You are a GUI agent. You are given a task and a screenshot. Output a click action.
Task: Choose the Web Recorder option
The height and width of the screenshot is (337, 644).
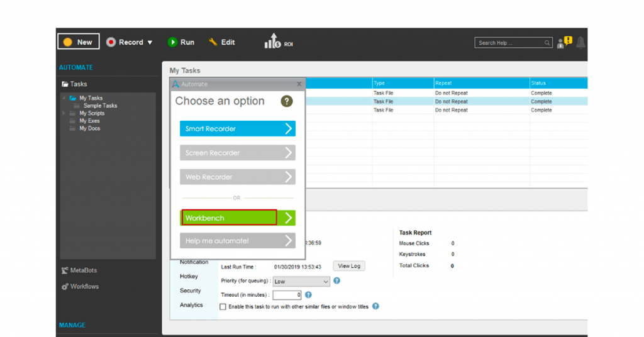tap(237, 177)
